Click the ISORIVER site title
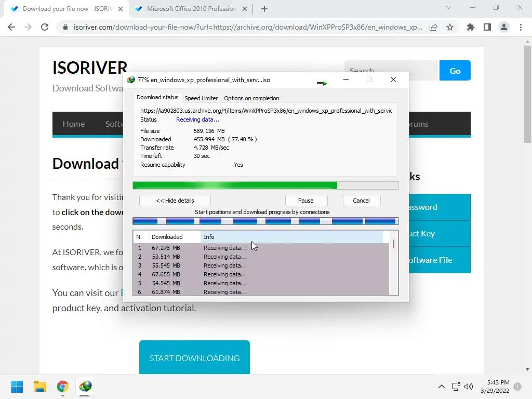Image resolution: width=532 pixels, height=399 pixels. [x=90, y=68]
